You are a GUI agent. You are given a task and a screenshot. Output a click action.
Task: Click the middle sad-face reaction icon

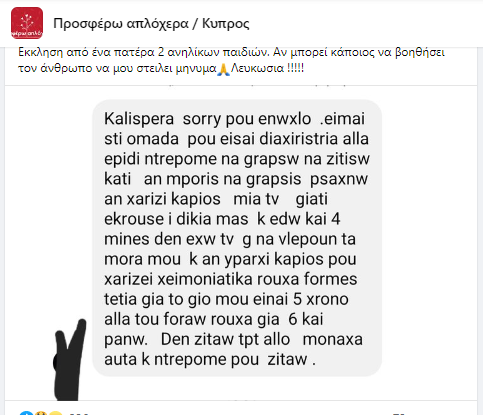[41, 414]
